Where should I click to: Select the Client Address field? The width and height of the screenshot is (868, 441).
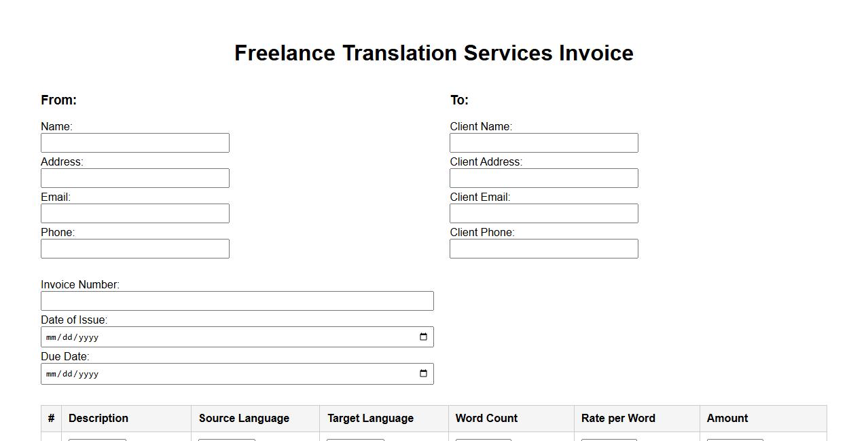[x=543, y=178]
